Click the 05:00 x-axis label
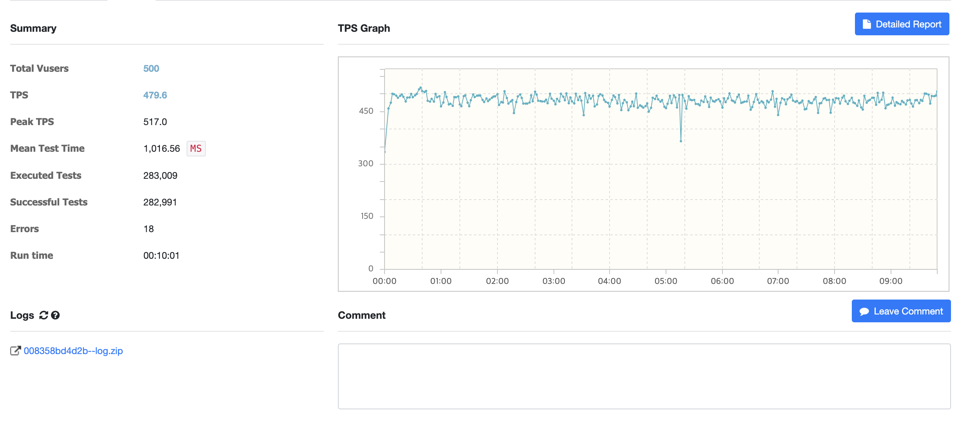980x436 pixels. 666,281
